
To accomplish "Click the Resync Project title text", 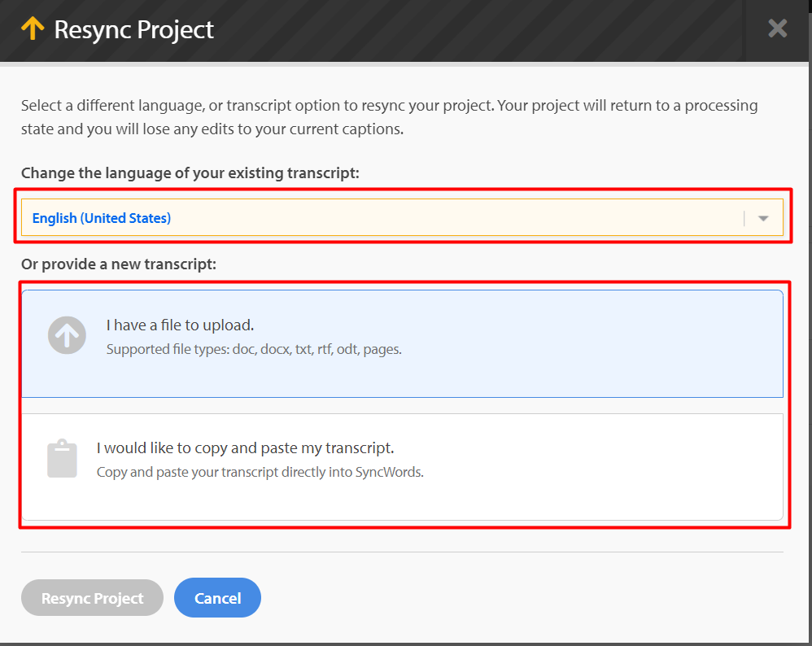I will pos(133,29).
